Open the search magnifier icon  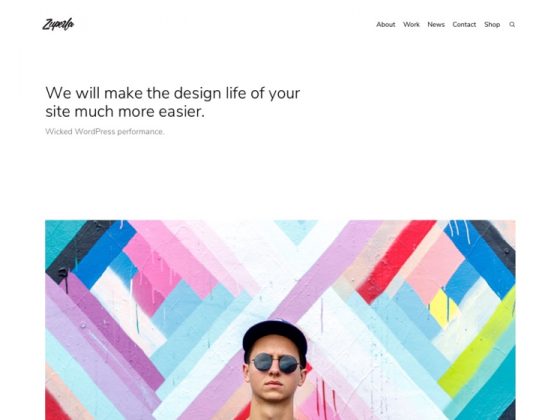pyautogui.click(x=512, y=25)
